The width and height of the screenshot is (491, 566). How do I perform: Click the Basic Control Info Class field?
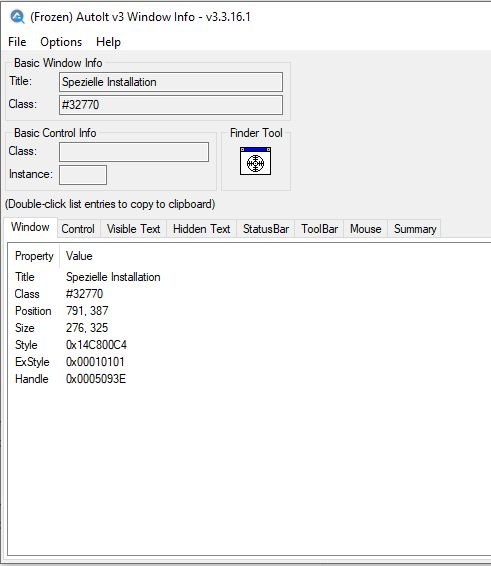coord(134,152)
